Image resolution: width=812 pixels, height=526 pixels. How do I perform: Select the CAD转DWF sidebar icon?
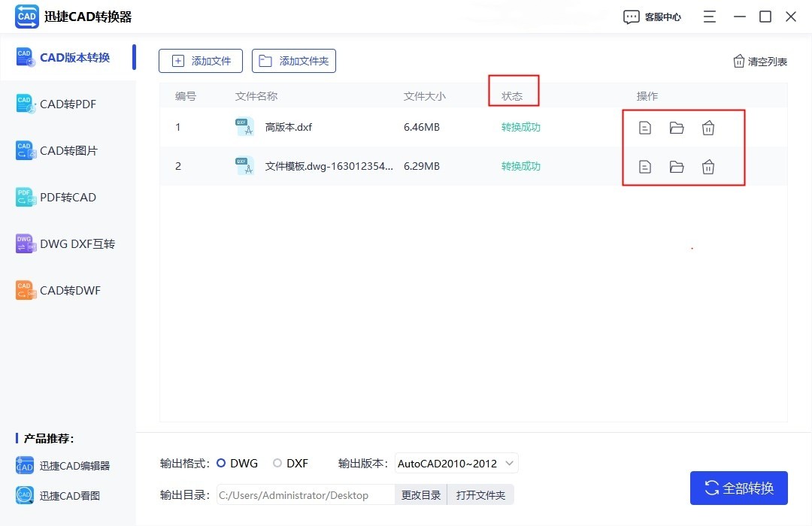click(68, 290)
